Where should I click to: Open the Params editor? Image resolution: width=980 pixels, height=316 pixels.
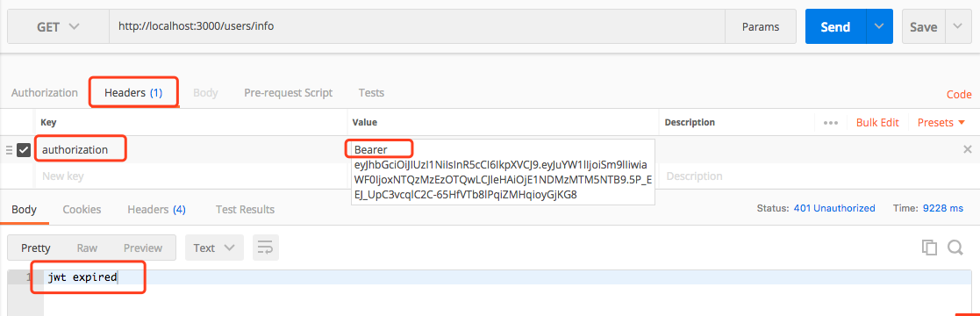760,27
